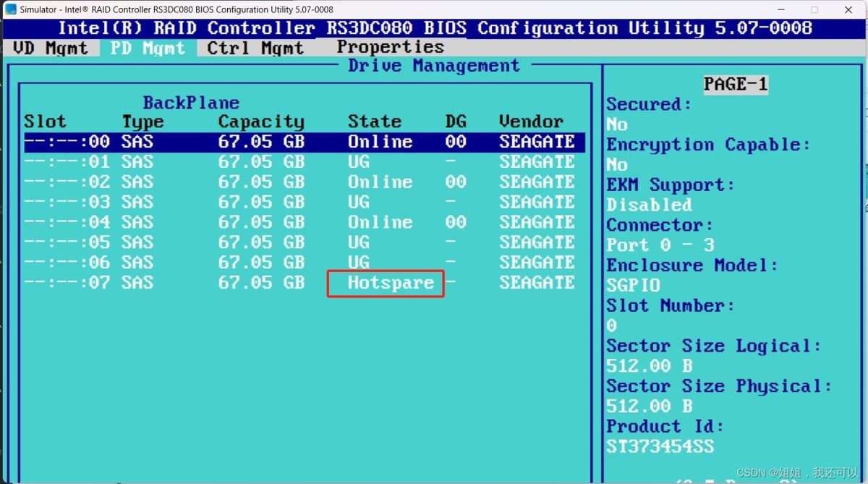Viewport: 868px width, 484px height.
Task: Select drive row slot 06
Action: coord(304,263)
